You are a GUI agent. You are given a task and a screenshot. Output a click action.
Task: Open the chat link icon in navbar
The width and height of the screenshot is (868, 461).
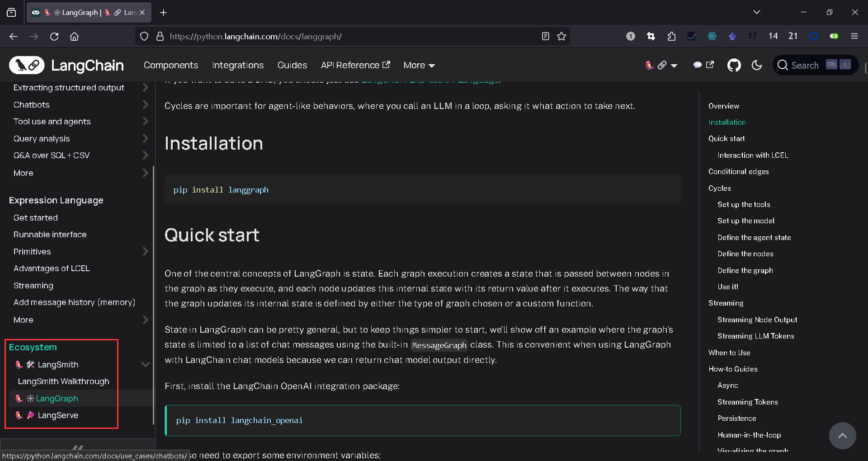tap(703, 65)
